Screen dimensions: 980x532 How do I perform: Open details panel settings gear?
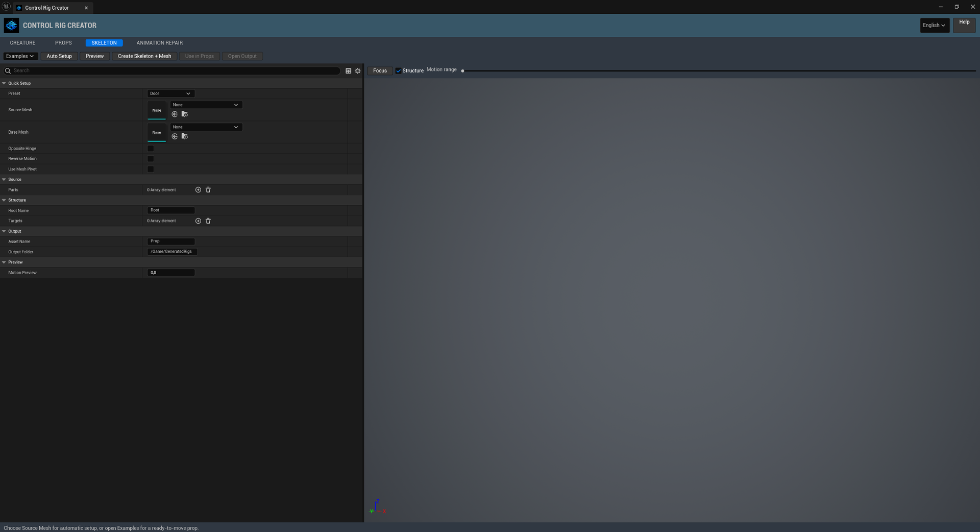coord(358,71)
